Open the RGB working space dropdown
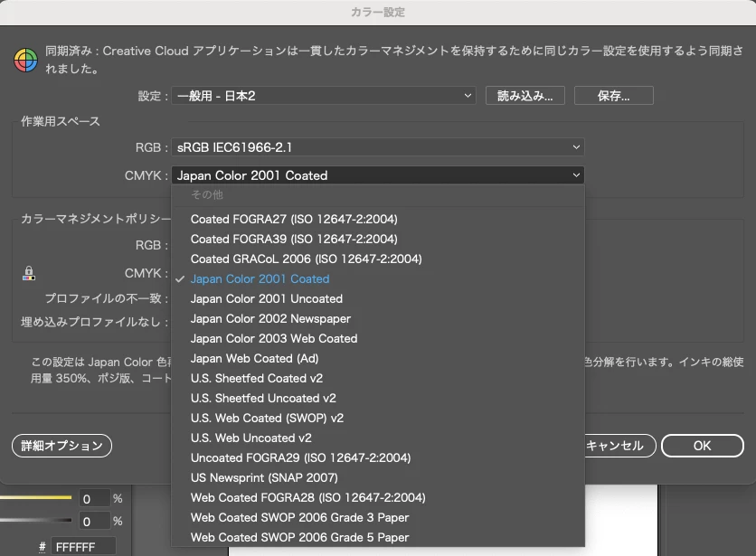This screenshot has width=756, height=556. click(x=378, y=147)
